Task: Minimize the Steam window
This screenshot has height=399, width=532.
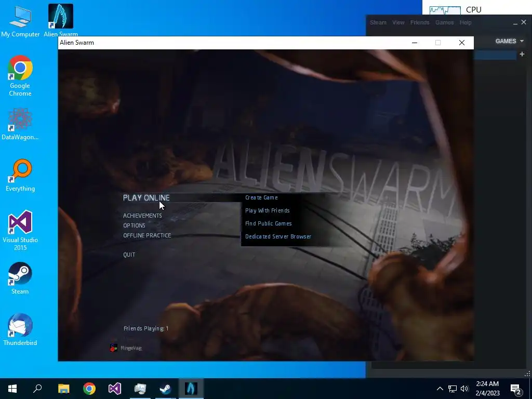Action: click(x=515, y=23)
